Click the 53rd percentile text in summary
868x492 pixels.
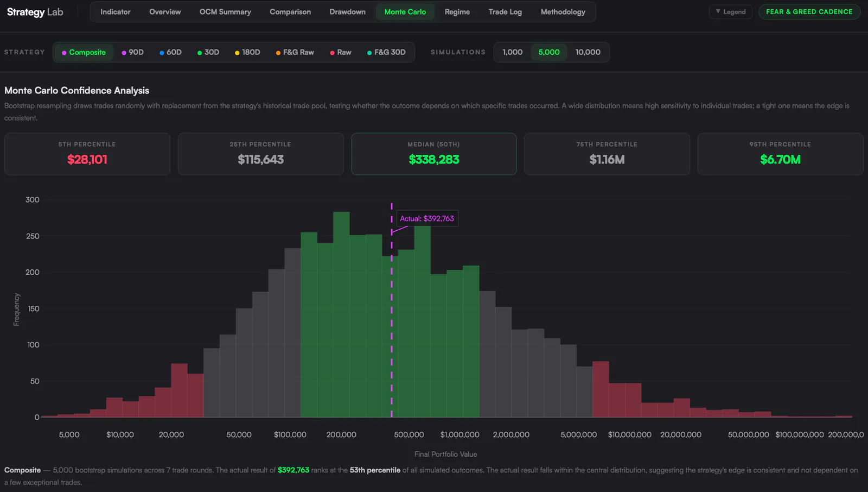click(375, 470)
